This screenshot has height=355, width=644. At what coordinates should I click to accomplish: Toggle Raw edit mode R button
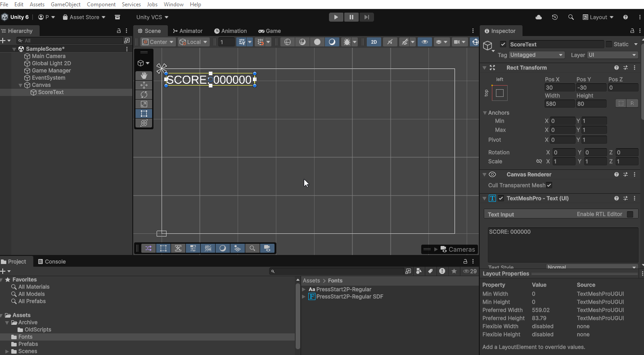click(x=632, y=104)
